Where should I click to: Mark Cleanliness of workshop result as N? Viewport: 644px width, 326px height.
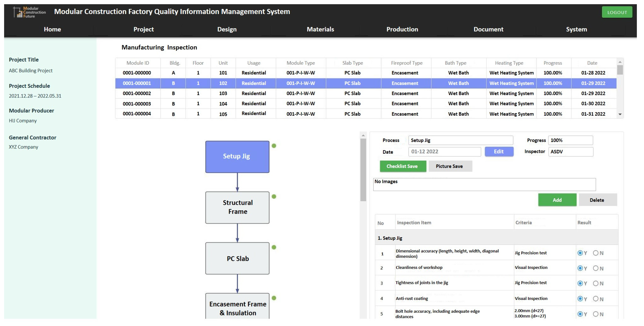[x=596, y=268]
